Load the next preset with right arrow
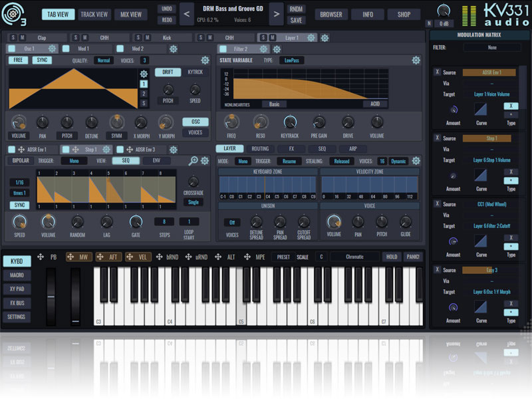Image resolution: width=532 pixels, height=399 pixels. tap(275, 13)
